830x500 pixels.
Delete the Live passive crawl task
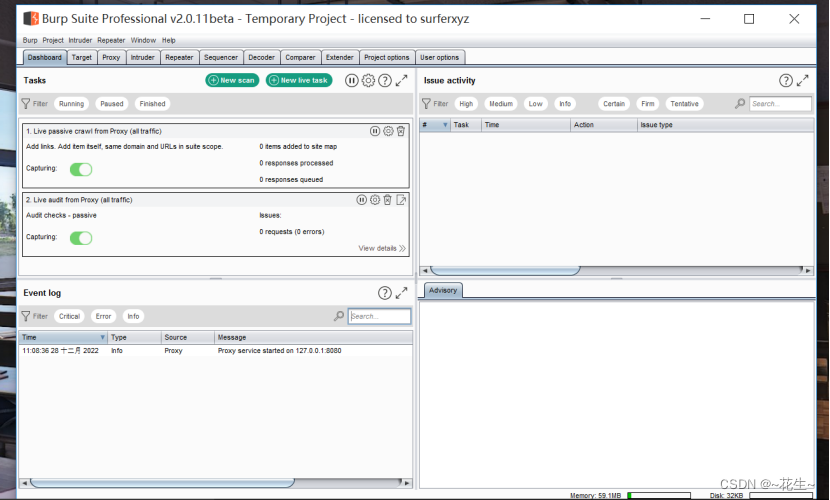(401, 131)
